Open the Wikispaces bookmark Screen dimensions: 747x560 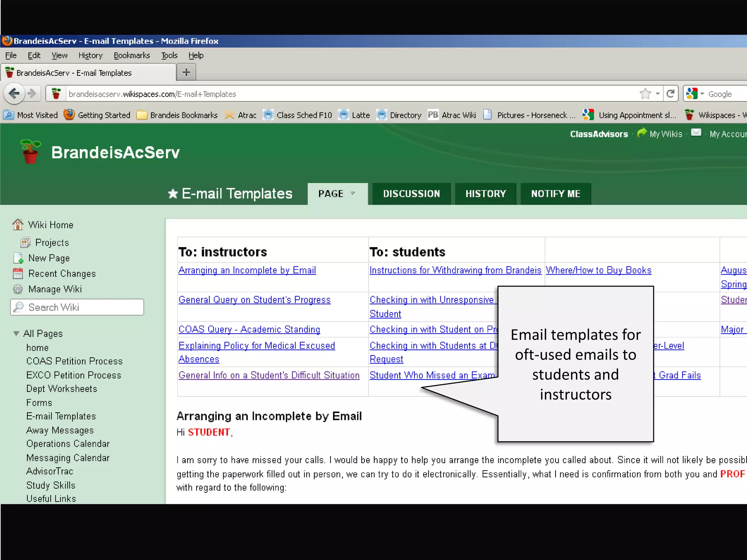715,115
